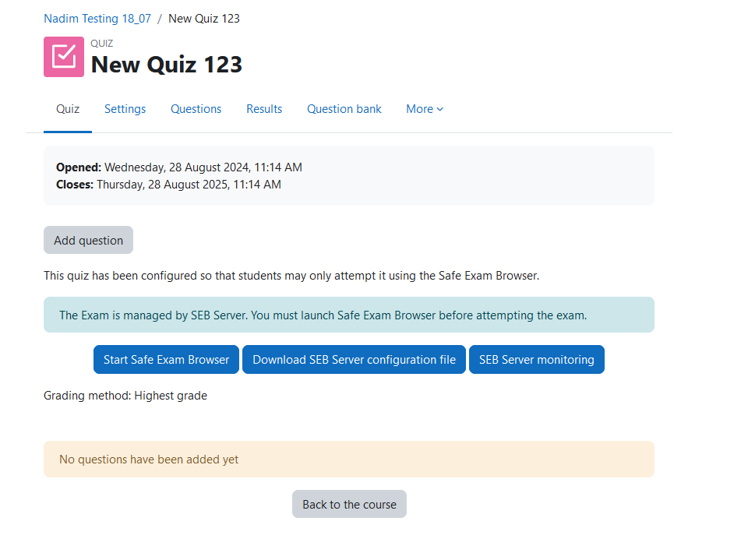Click the quiz Opened date line
The image size is (741, 560).
(x=179, y=167)
